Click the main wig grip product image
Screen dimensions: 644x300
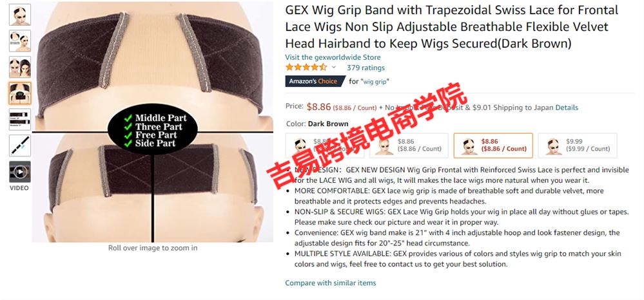(x=153, y=122)
